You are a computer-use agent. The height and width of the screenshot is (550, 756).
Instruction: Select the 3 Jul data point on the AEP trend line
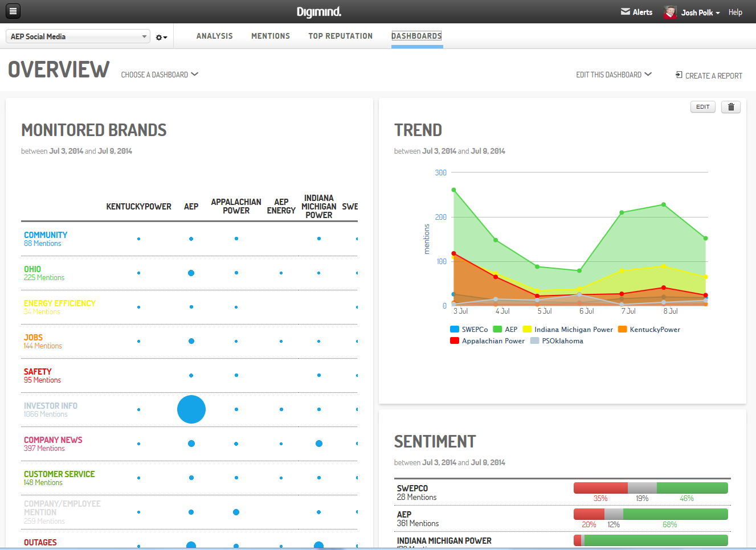tap(453, 190)
